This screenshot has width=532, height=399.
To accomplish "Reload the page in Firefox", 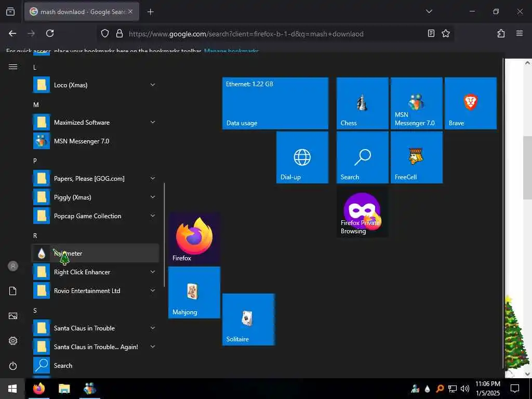I will (x=50, y=33).
